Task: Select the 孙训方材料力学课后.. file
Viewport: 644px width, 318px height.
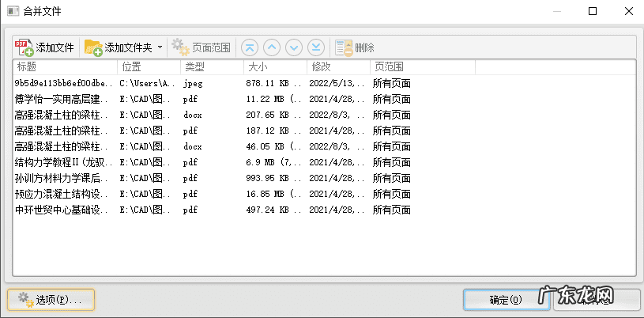Action: pos(325,178)
